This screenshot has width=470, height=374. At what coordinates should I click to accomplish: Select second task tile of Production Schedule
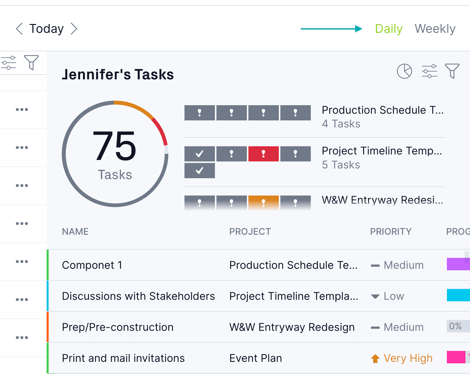coord(231,113)
